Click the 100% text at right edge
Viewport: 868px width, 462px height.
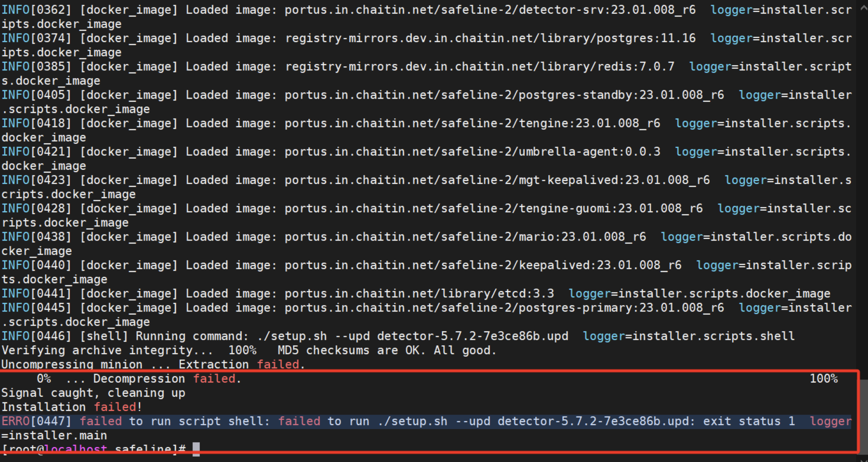pos(824,379)
